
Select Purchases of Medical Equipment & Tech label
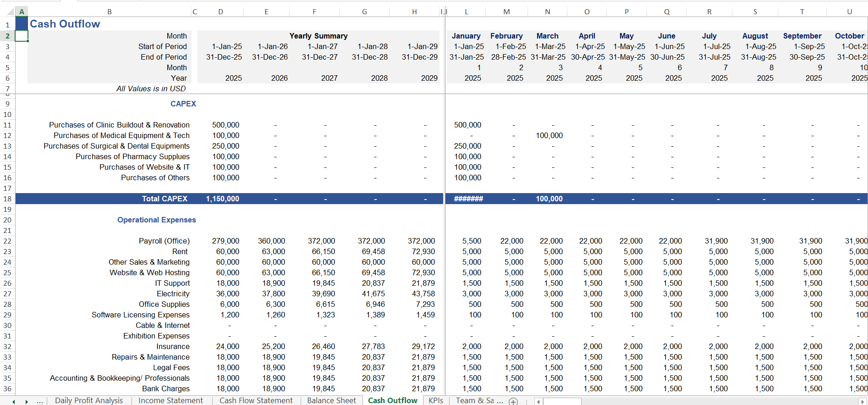(121, 135)
